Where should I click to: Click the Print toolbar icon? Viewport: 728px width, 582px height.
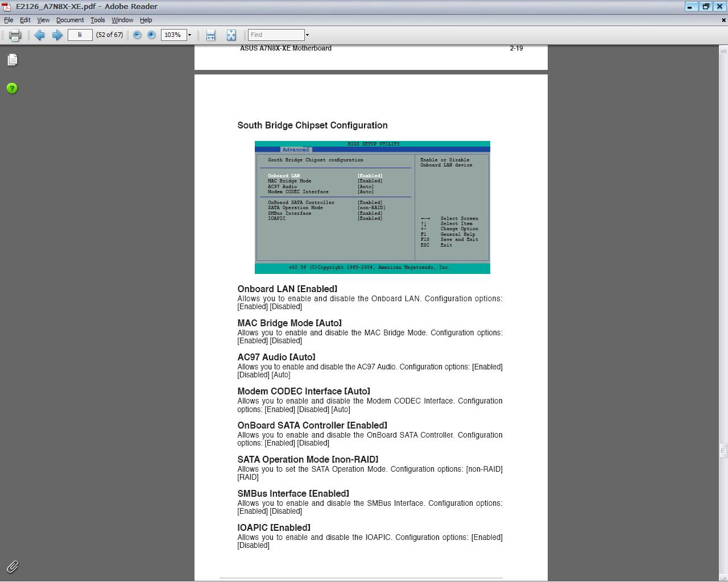pyautogui.click(x=15, y=35)
